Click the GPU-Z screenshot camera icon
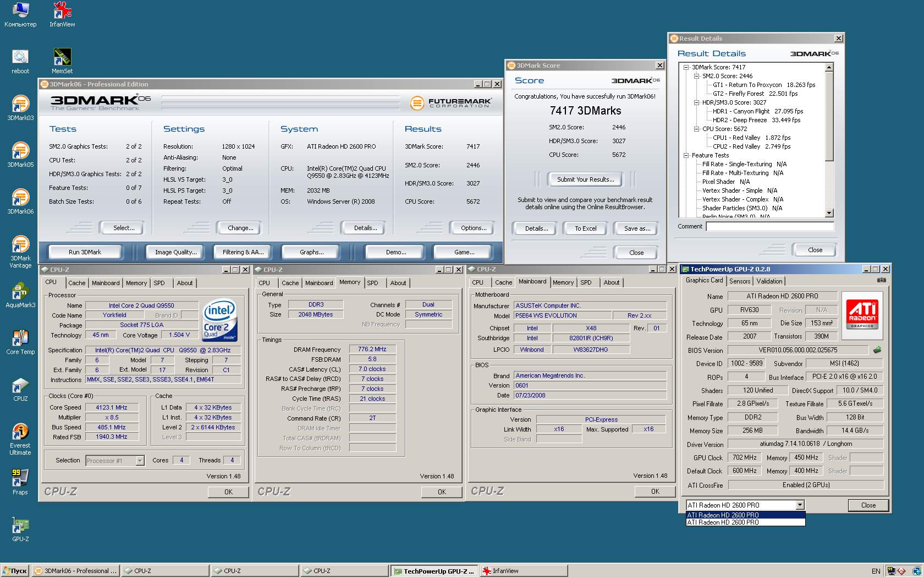The width and height of the screenshot is (924, 578). point(882,280)
